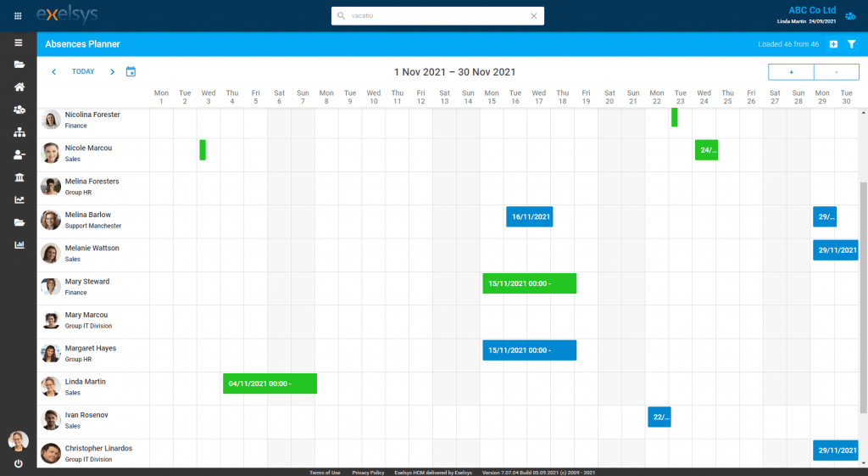Open the bar chart sidebar icon
868x476 pixels.
coord(19,245)
